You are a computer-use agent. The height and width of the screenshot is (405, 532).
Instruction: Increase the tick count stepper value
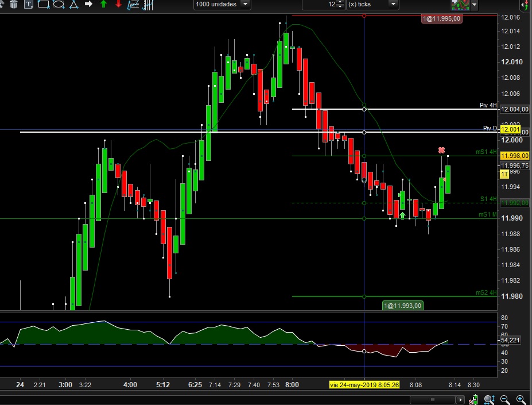340,2
